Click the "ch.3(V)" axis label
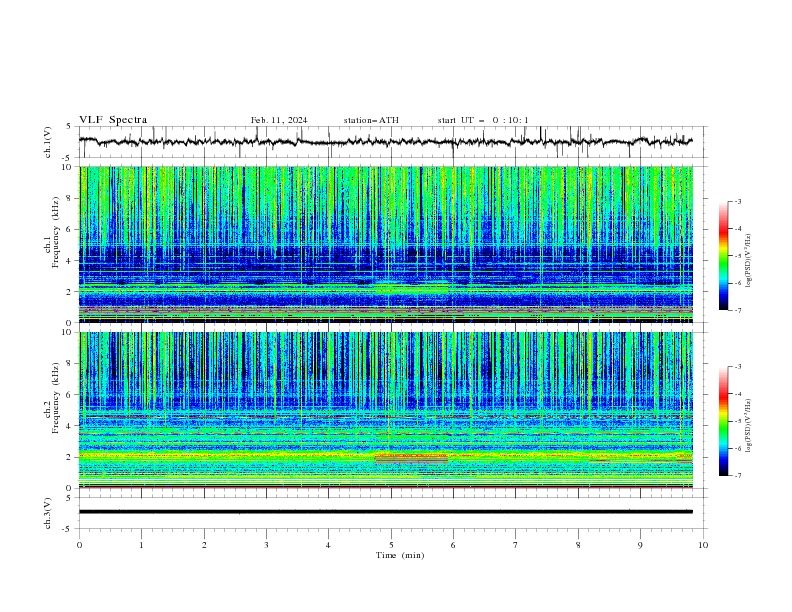This screenshot has height=612, width=792. (48, 513)
